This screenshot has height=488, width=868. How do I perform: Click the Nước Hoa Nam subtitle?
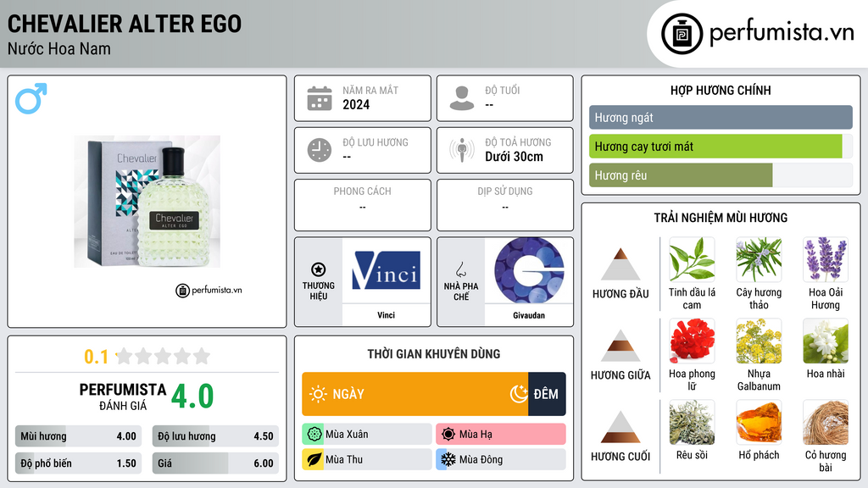(58, 48)
